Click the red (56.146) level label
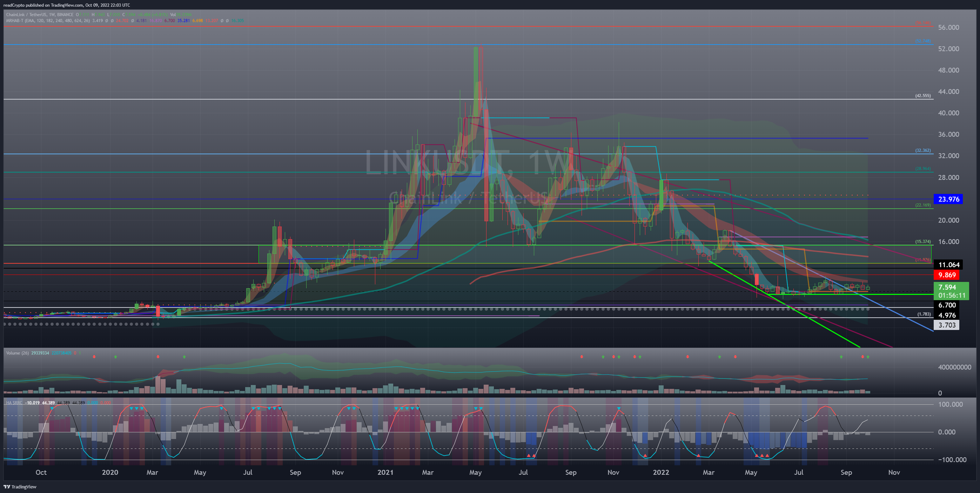Screen dimensions: 980x493 click(x=923, y=23)
